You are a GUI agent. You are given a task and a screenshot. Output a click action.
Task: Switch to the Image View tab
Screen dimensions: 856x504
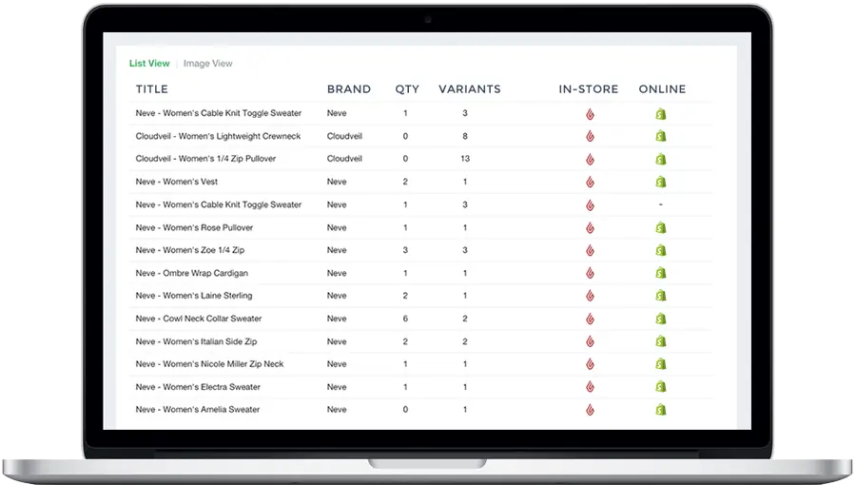(x=207, y=64)
